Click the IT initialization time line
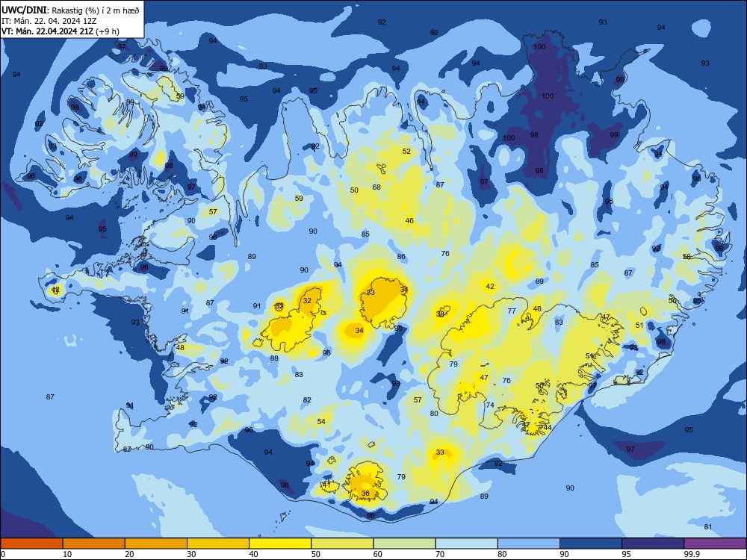Screen dimensions: 747x560 click(x=49, y=21)
